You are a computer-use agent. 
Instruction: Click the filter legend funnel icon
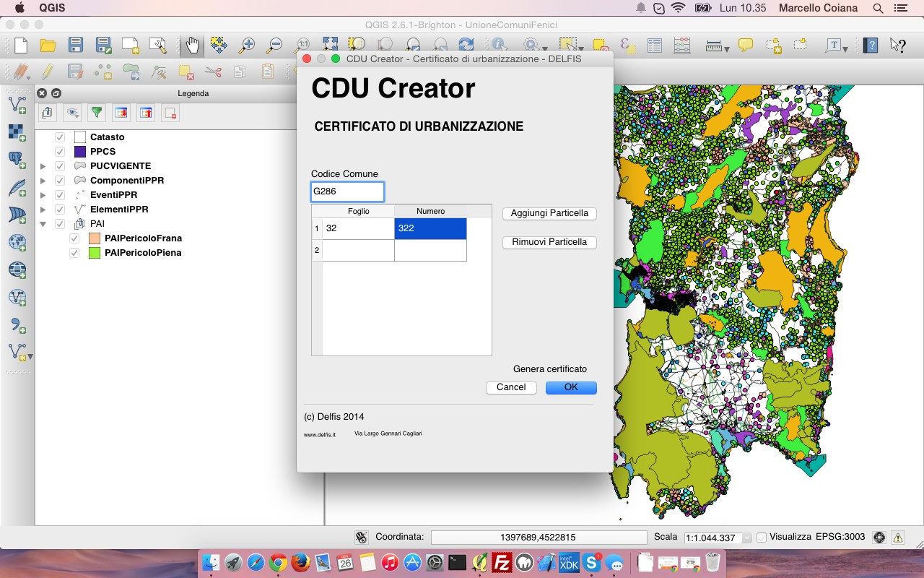pyautogui.click(x=96, y=113)
